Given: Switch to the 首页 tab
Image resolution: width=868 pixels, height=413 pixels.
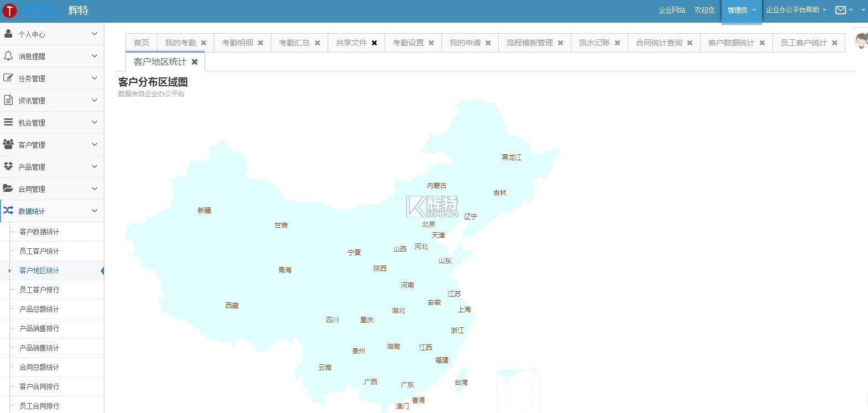Looking at the screenshot, I should tap(141, 43).
